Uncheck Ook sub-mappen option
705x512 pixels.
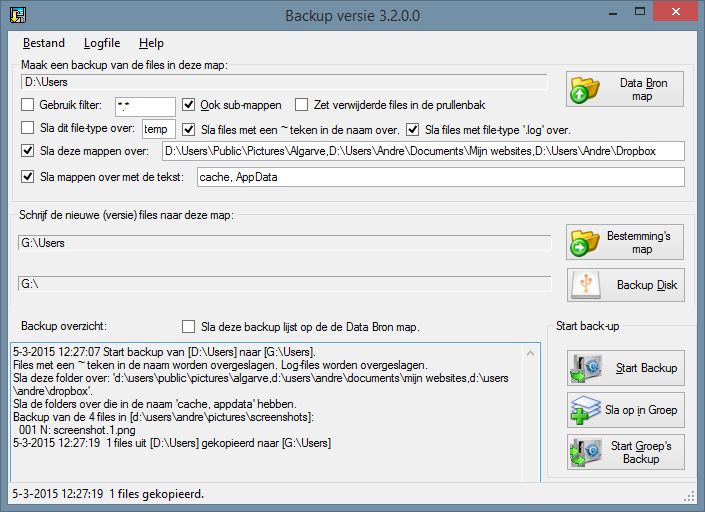(x=188, y=105)
